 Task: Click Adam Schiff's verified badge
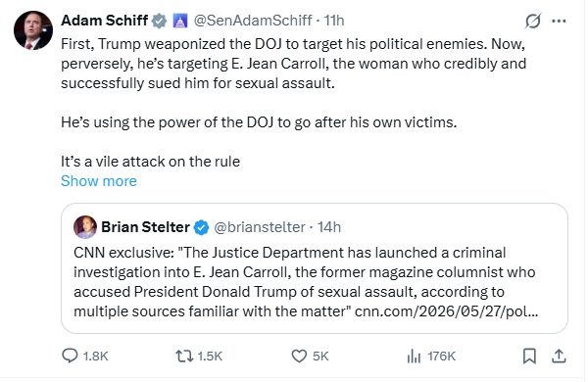159,21
